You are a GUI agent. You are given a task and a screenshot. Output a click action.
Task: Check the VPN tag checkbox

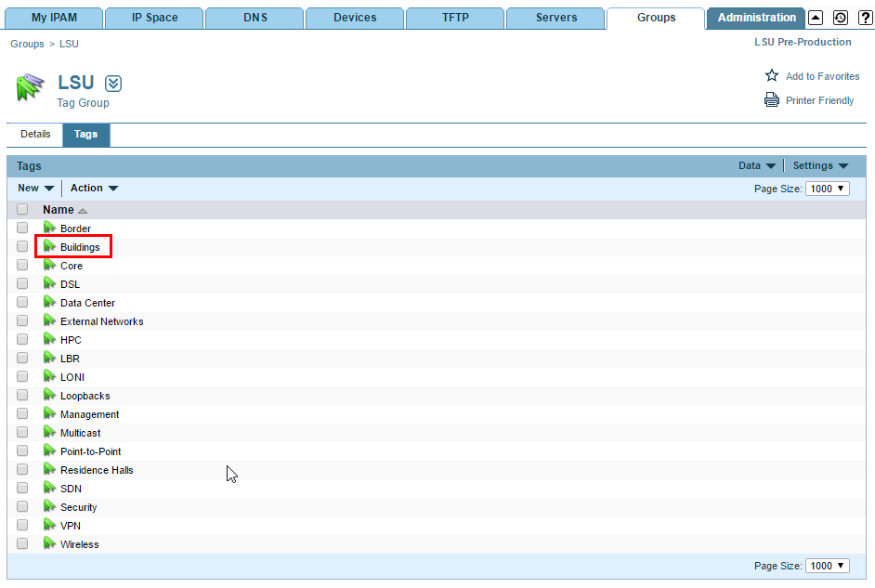[x=22, y=525]
